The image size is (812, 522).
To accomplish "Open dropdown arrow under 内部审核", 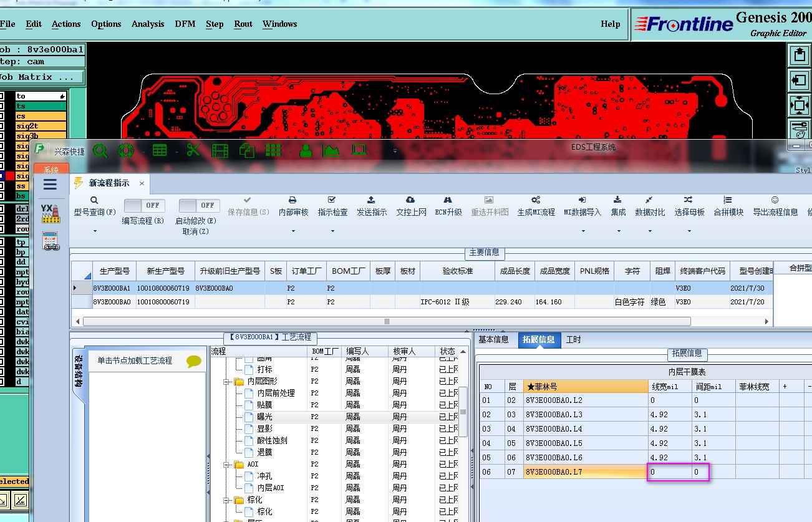I will click(x=293, y=231).
